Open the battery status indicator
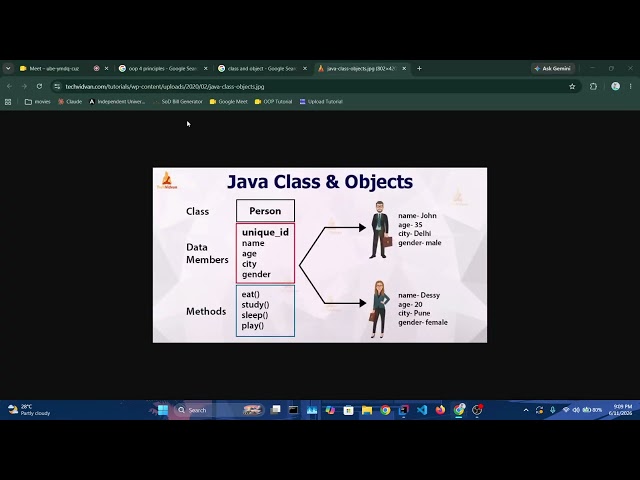The height and width of the screenshot is (480, 640). (592, 410)
